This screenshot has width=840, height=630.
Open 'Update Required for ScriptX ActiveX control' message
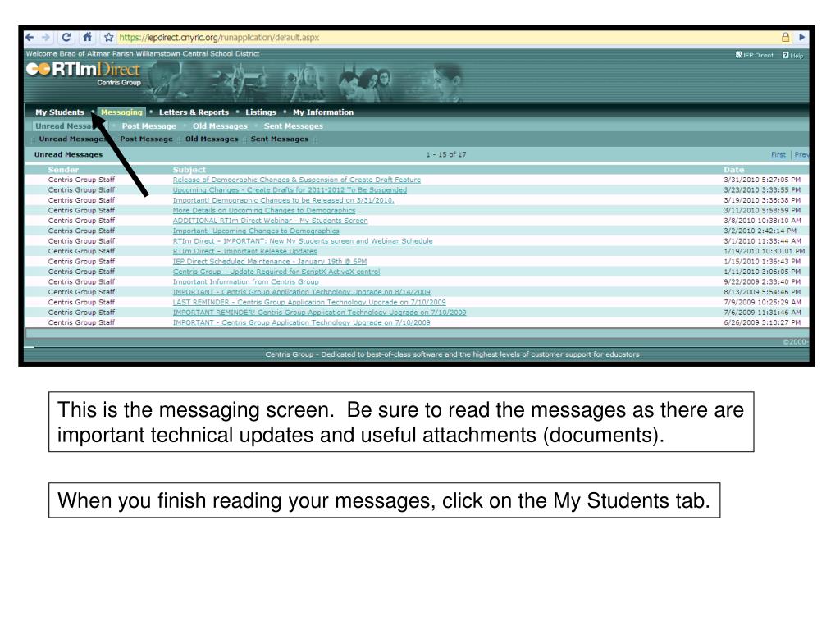[276, 271]
